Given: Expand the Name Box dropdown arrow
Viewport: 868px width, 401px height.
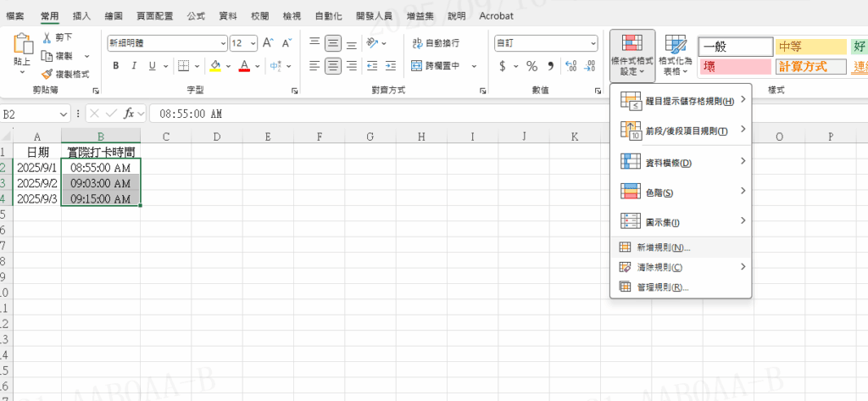Looking at the screenshot, I should click(64, 114).
